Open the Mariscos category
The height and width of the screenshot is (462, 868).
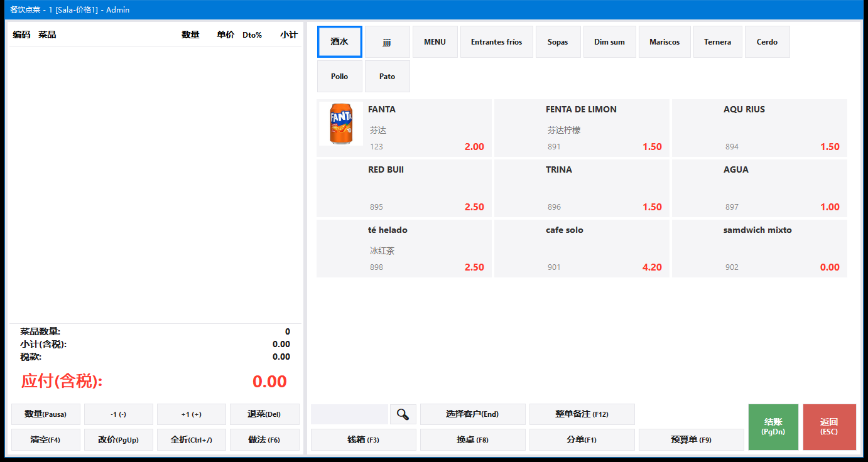coord(665,42)
